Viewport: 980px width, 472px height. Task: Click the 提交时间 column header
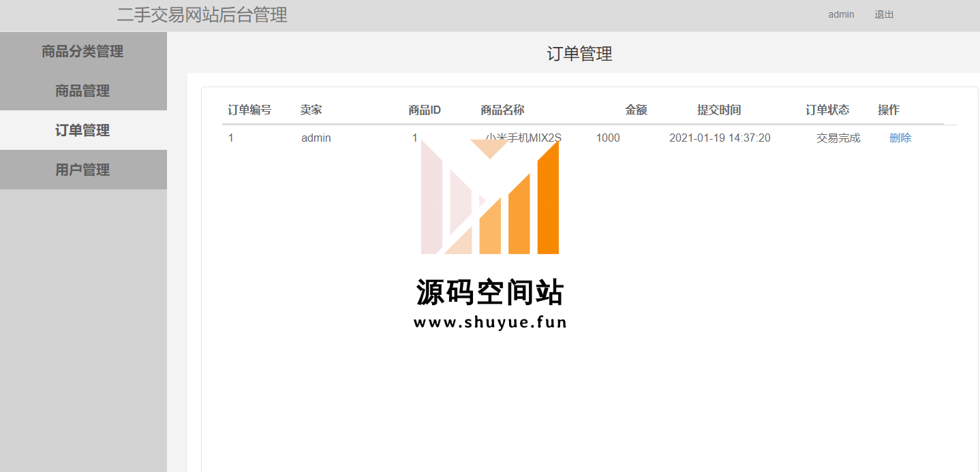[719, 110]
